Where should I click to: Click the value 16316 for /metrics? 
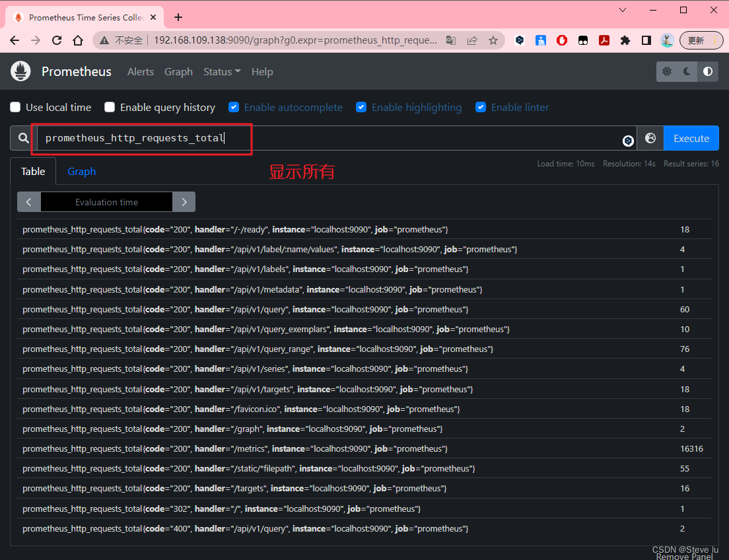(692, 449)
